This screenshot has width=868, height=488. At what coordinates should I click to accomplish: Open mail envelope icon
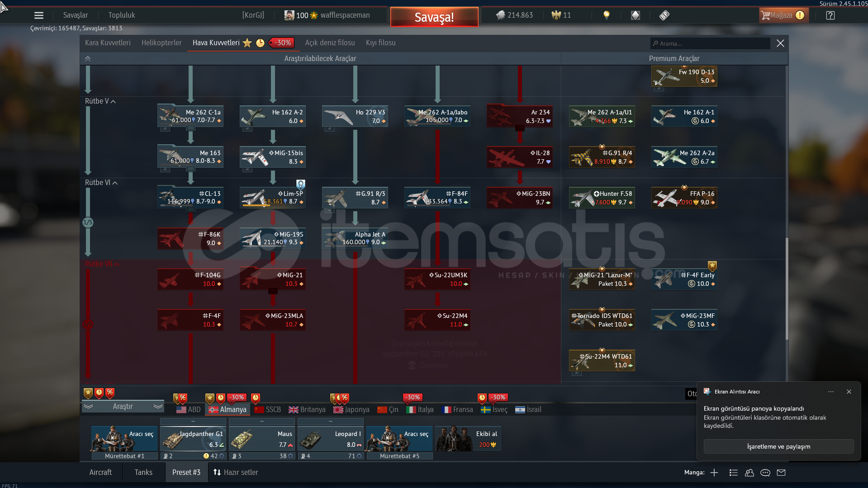click(781, 473)
